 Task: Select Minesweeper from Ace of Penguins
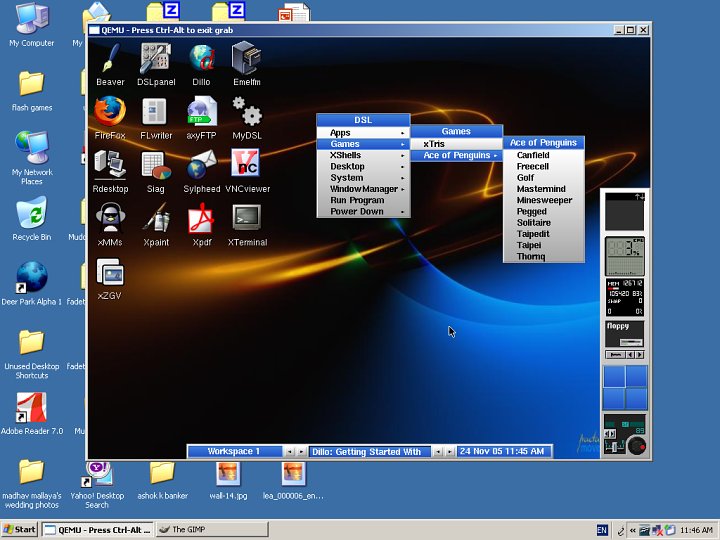[544, 200]
